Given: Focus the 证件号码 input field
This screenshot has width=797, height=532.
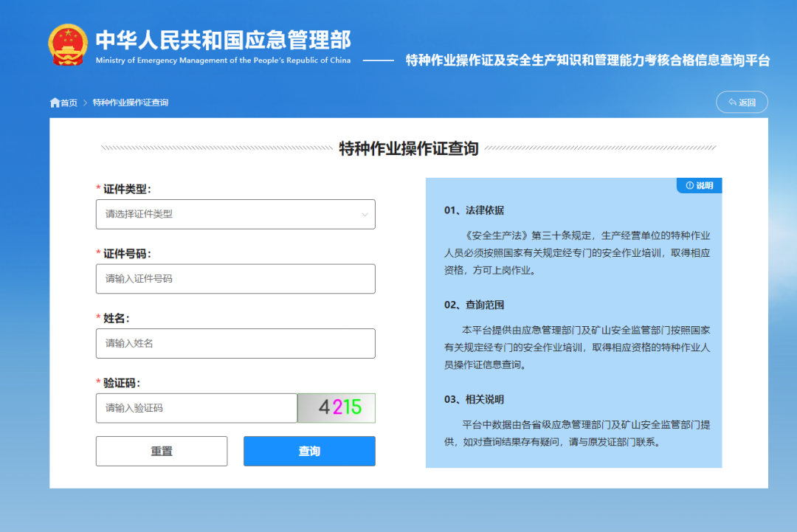Looking at the screenshot, I should [235, 279].
